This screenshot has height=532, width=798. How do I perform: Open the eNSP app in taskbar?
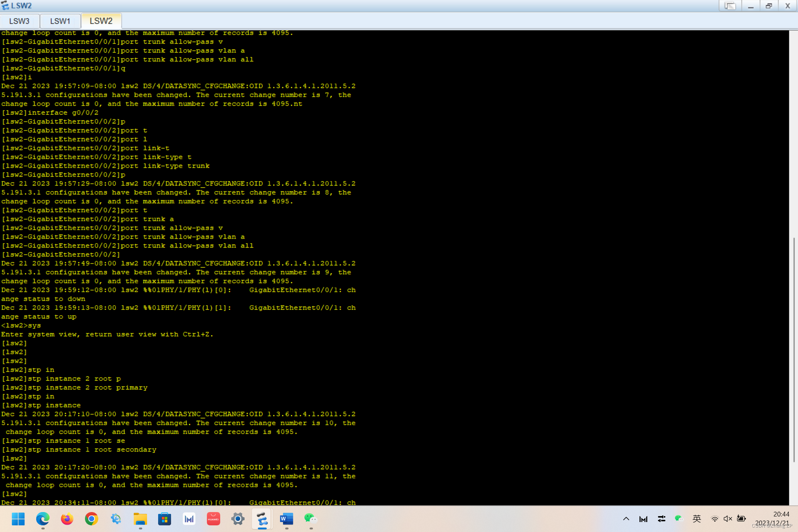[262, 519]
